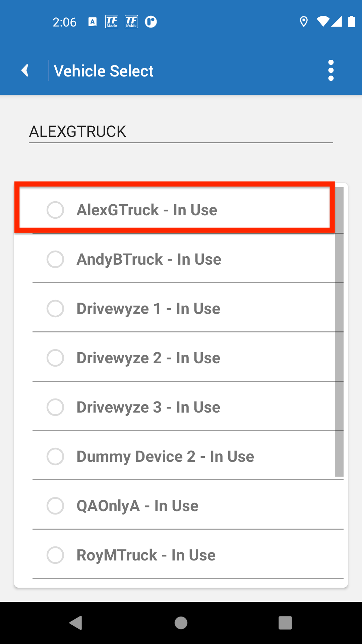Tap the first TF Mobile notification icon
This screenshot has width=362, height=644.
pyautogui.click(x=112, y=22)
